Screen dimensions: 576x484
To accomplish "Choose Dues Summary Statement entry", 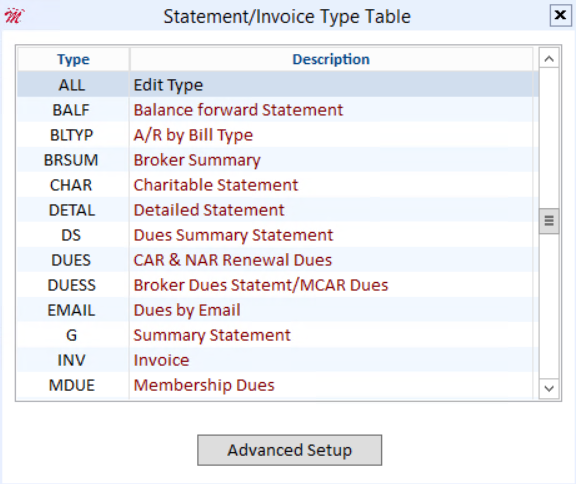I will pyautogui.click(x=278, y=235).
